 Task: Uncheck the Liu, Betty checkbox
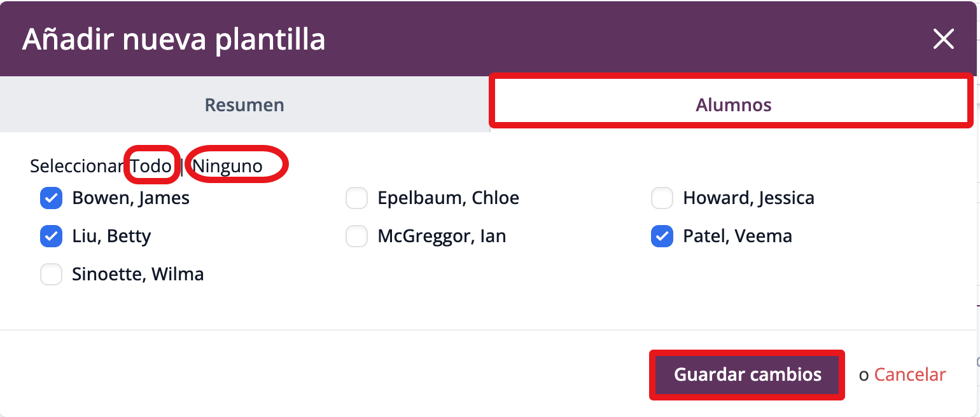pos(51,236)
